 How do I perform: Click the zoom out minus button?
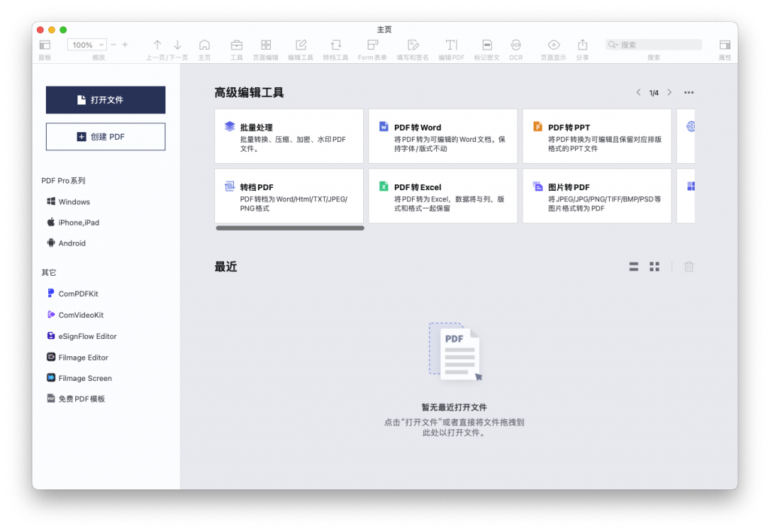pos(114,44)
